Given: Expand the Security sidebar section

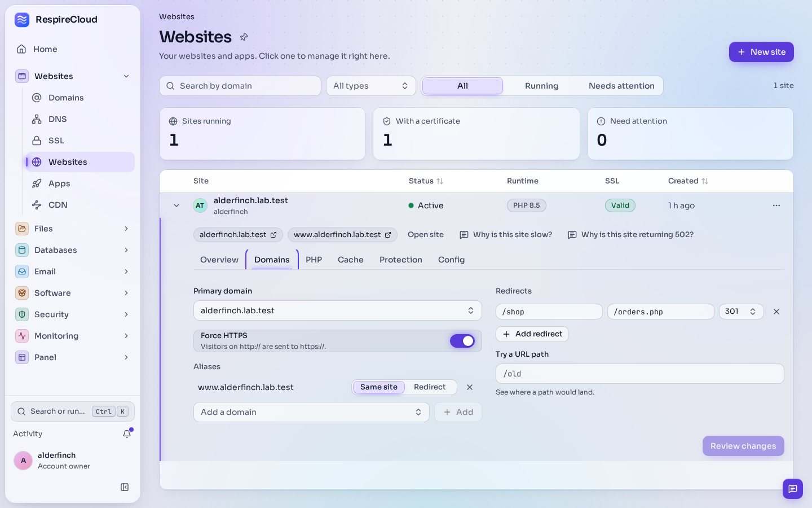Looking at the screenshot, I should pos(73,314).
